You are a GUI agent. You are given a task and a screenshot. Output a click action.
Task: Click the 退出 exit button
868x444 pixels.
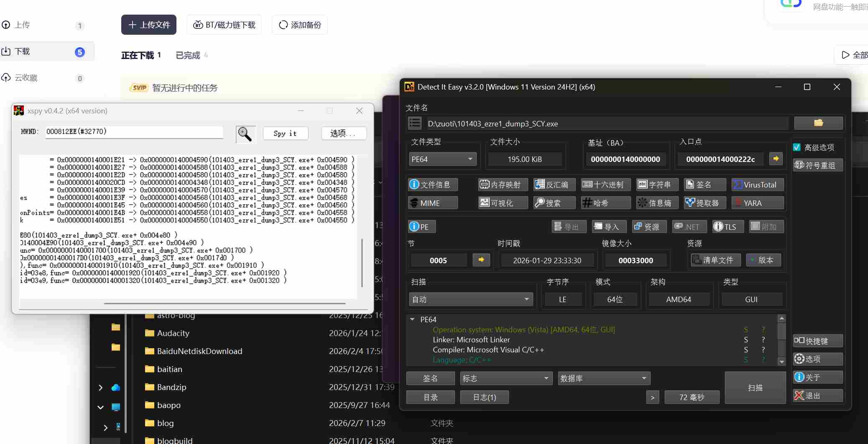pos(817,395)
